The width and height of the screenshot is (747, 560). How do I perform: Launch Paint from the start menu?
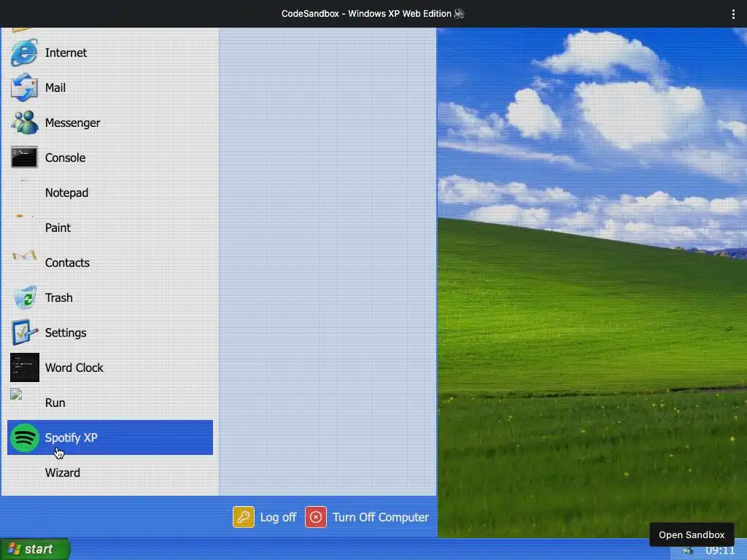[110, 227]
